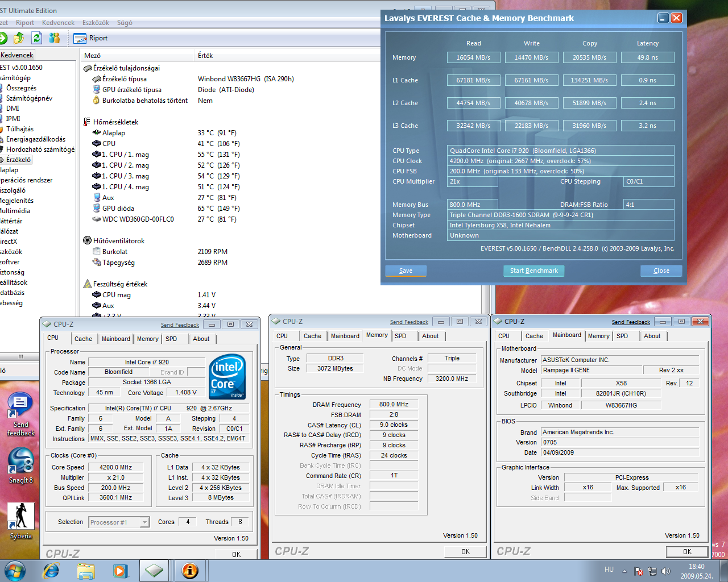Click the WDC WD360GD drive icon
The width and height of the screenshot is (728, 582).
point(97,219)
